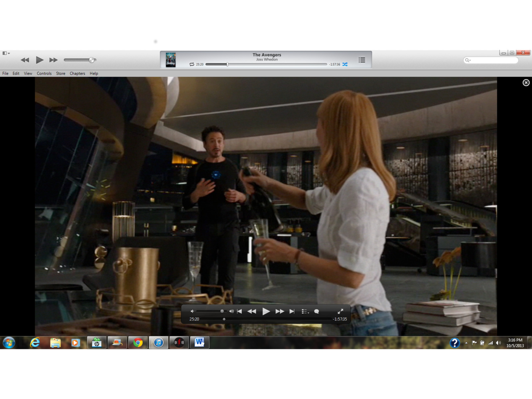Screen dimensions: 532x399
Task: Open the File menu
Action: [5, 73]
